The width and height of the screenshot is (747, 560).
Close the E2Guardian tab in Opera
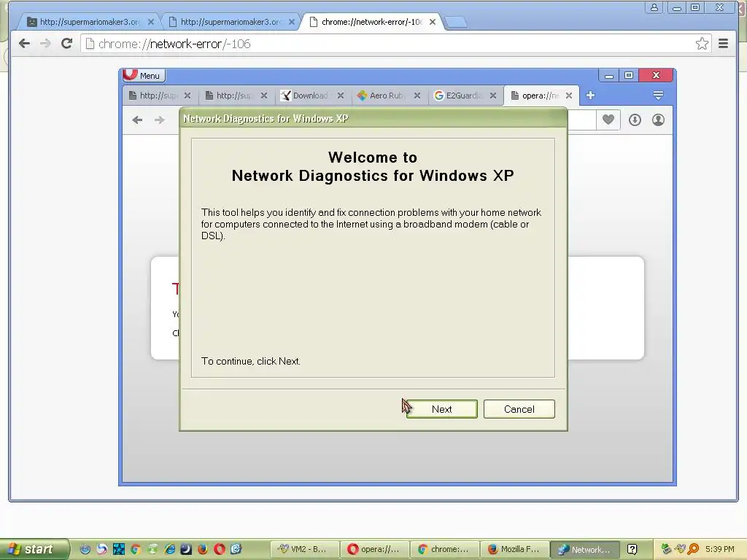click(x=493, y=96)
